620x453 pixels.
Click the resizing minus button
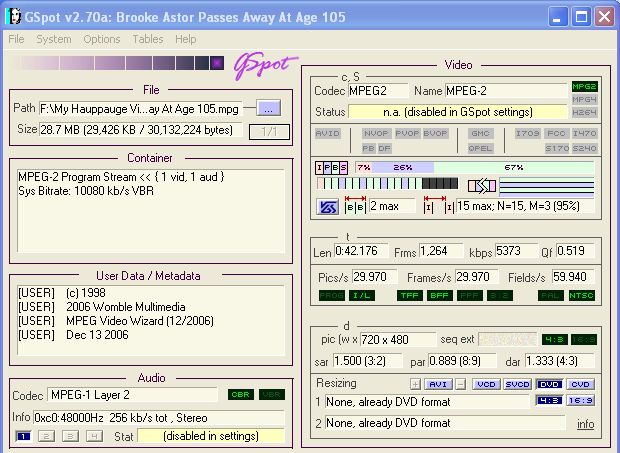[460, 384]
